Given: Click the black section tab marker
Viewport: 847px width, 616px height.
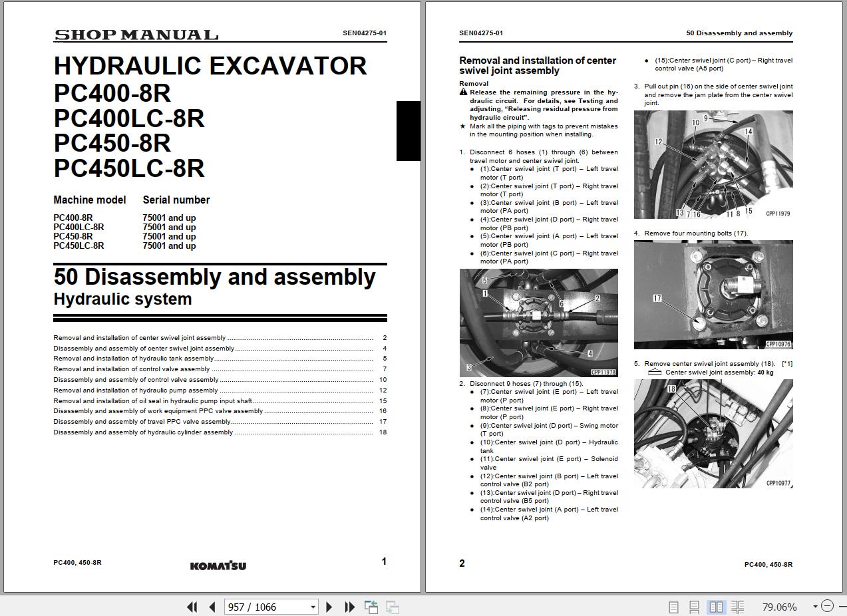Looking at the screenshot, I should [x=409, y=131].
